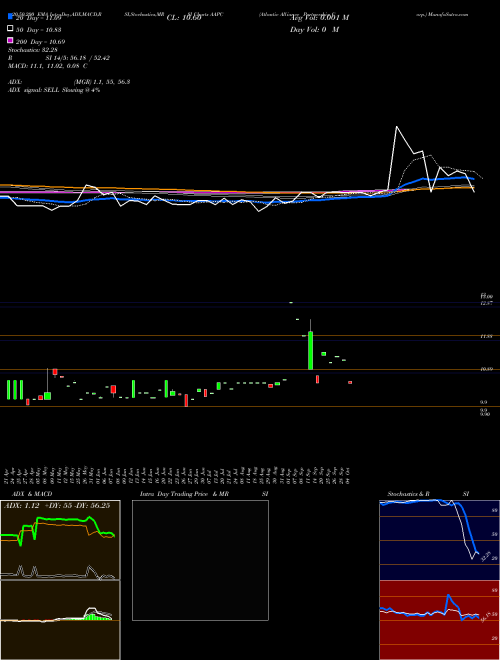
Task: Click the 'Intra Day Trading Price & MR' title
Action: click(184, 494)
